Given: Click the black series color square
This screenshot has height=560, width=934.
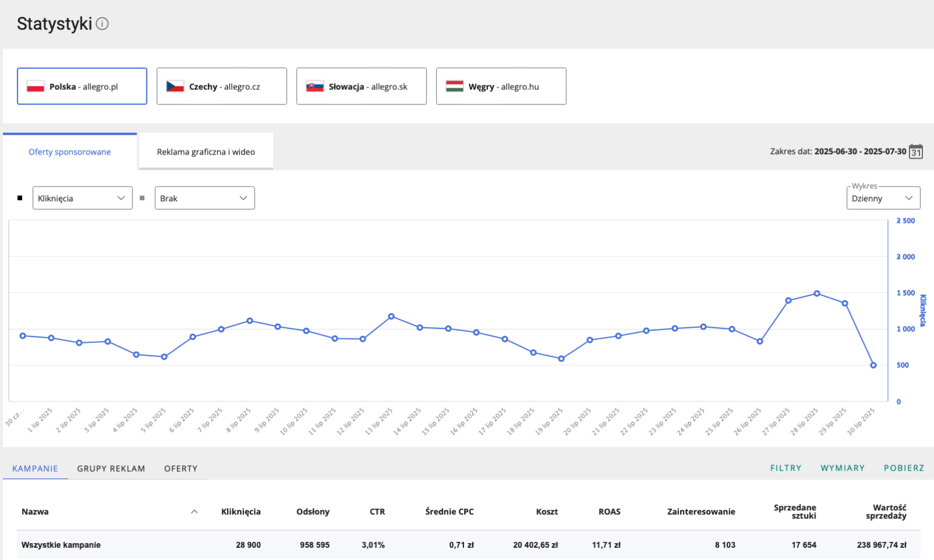Looking at the screenshot, I should pos(20,198).
